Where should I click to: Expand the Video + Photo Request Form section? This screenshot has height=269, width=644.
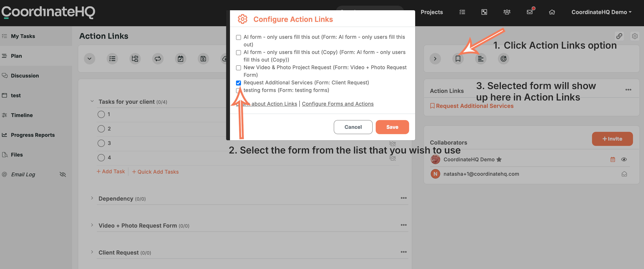point(92,225)
